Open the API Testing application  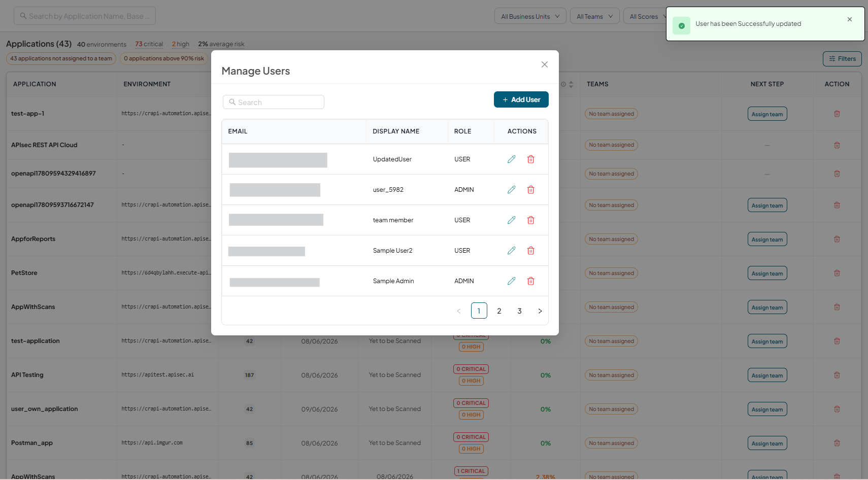[27, 375]
